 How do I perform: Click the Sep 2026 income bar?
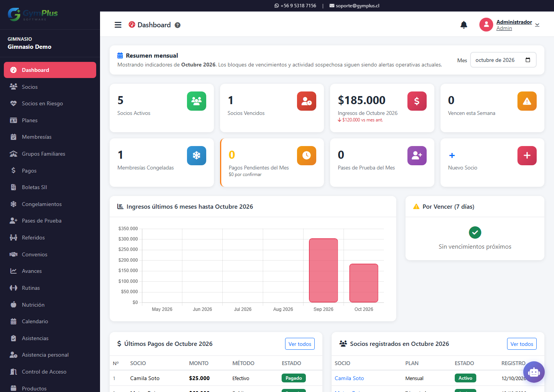[324, 271]
